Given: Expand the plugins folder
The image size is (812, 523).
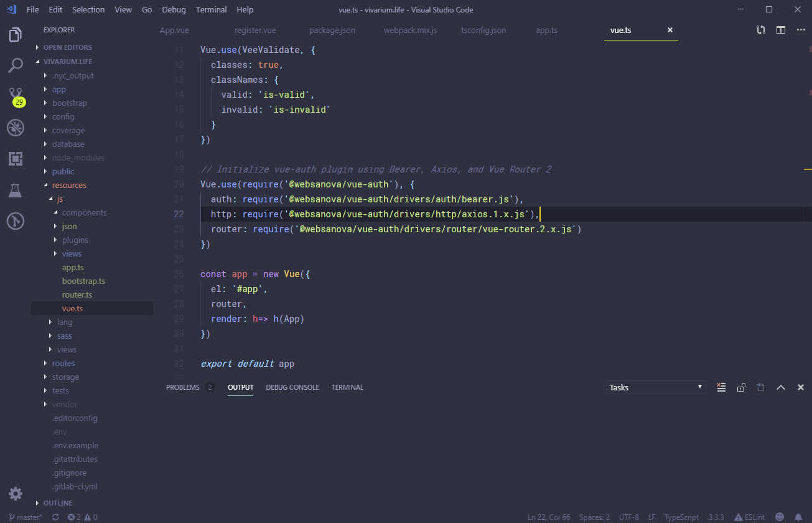Looking at the screenshot, I should (x=75, y=240).
